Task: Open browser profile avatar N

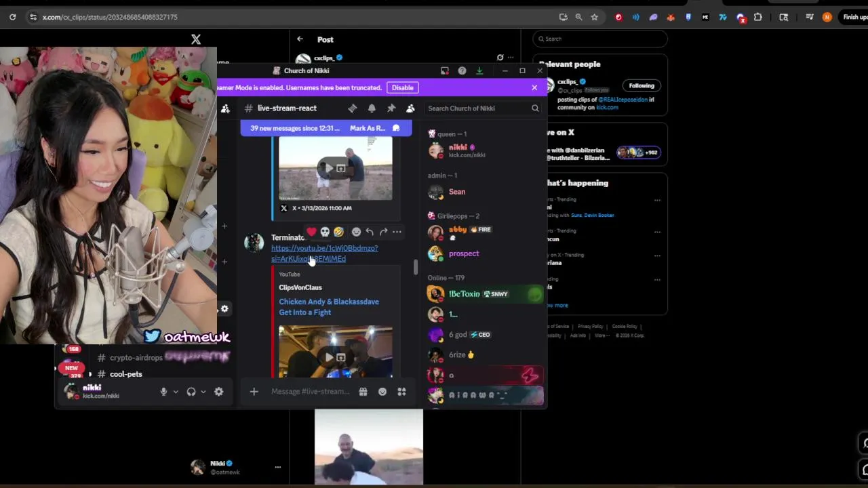Action: (827, 17)
